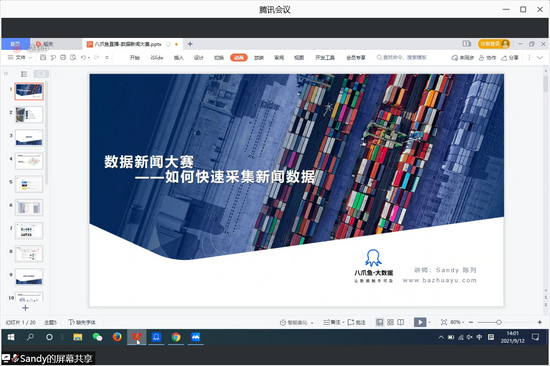Image resolution: width=550 pixels, height=366 pixels.
Task: Click the Undo arrow icon
Action: coord(83,57)
